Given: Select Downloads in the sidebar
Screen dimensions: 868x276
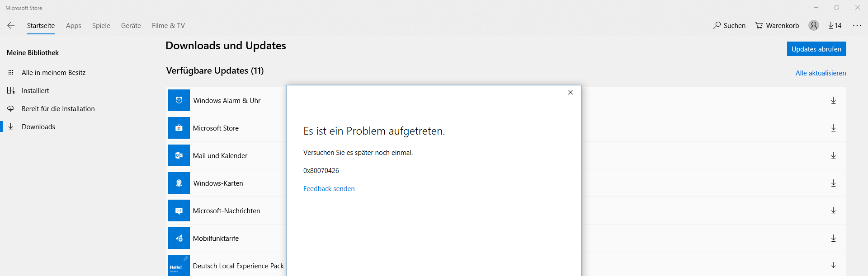Looking at the screenshot, I should pyautogui.click(x=38, y=127).
